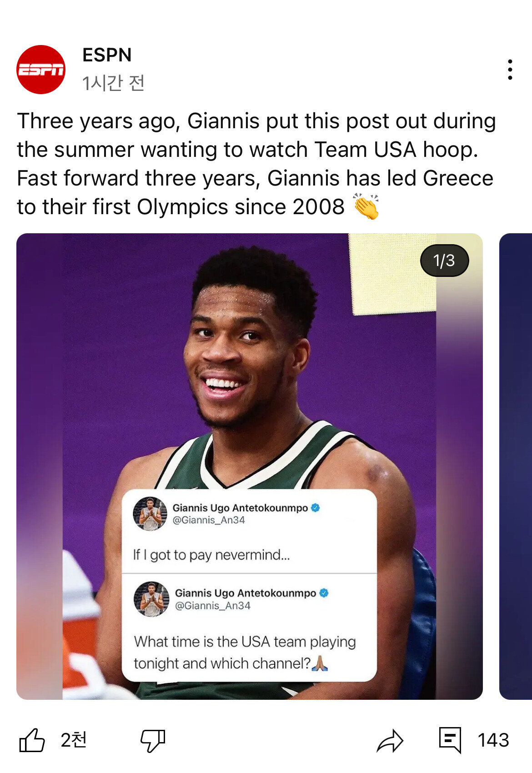The width and height of the screenshot is (532, 773).
Task: Open comments via the comment icon
Action: [450, 739]
